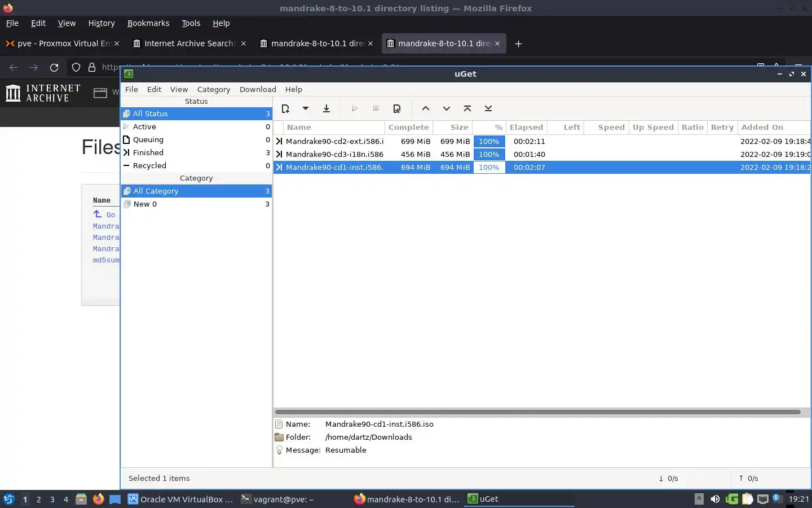Click the Name column header
Screen dimensions: 812x508
pyautogui.click(x=334, y=127)
